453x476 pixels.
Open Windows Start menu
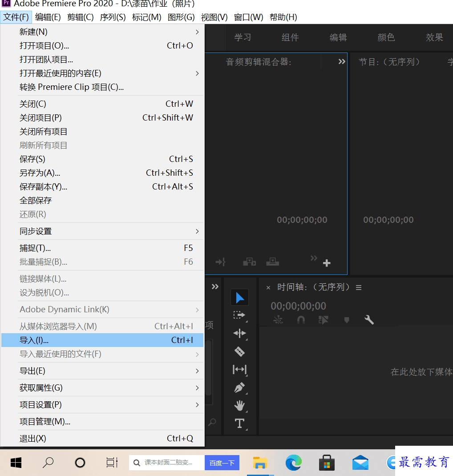pyautogui.click(x=16, y=463)
